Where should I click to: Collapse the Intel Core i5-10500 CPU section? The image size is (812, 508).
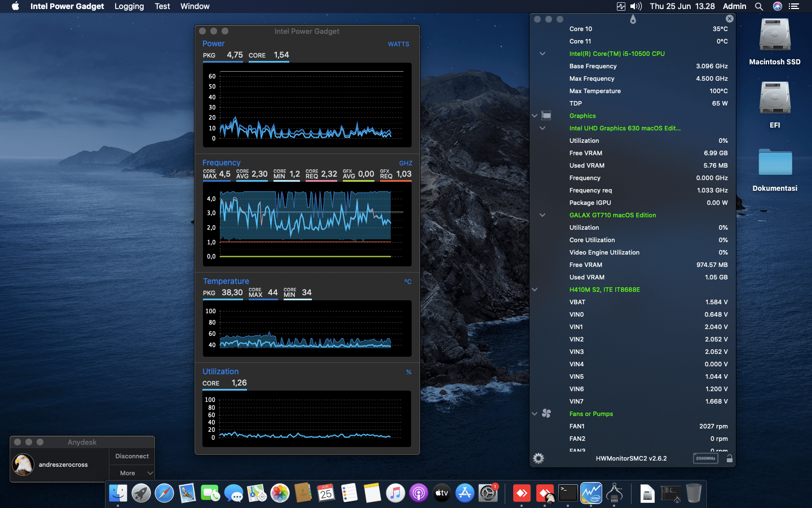click(542, 54)
